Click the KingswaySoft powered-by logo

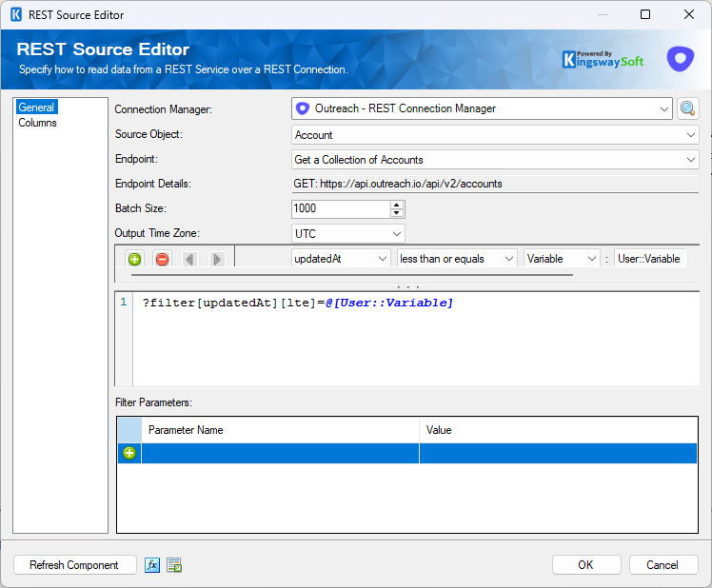pos(603,60)
